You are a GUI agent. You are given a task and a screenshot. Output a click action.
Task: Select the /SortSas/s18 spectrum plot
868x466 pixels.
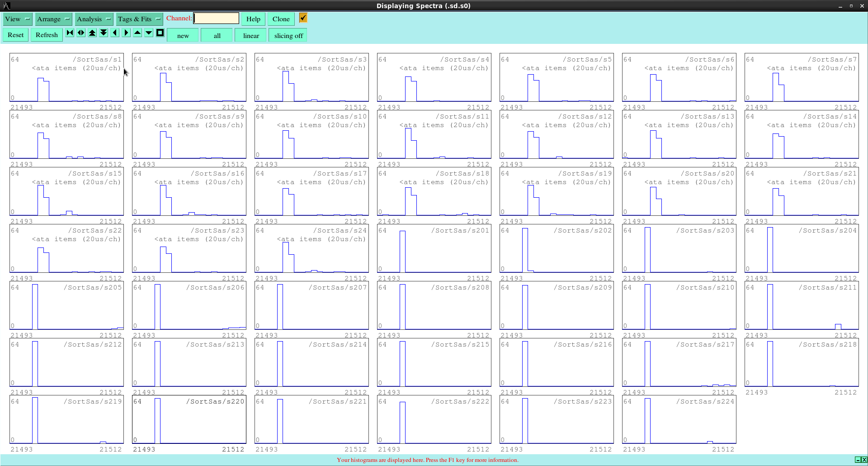coord(434,191)
